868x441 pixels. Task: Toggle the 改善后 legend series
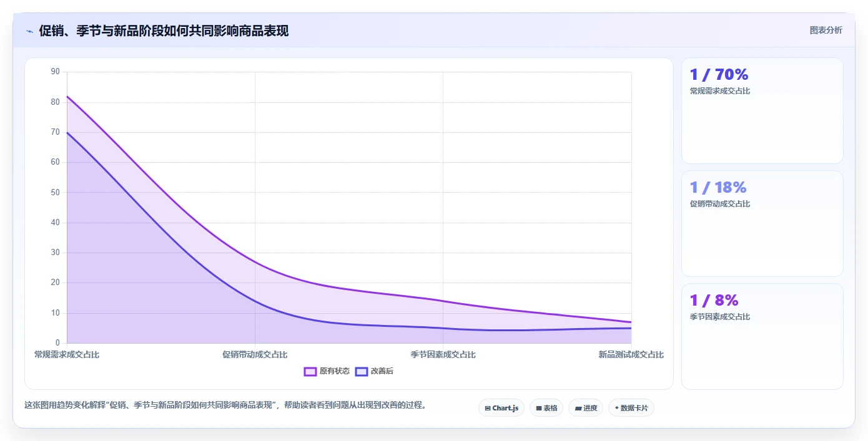pos(374,371)
